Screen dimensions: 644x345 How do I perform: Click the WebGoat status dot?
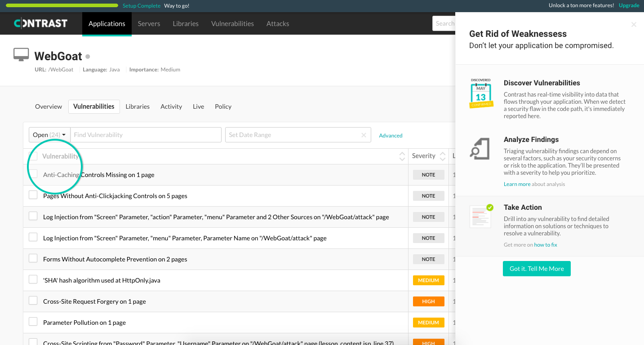click(88, 57)
